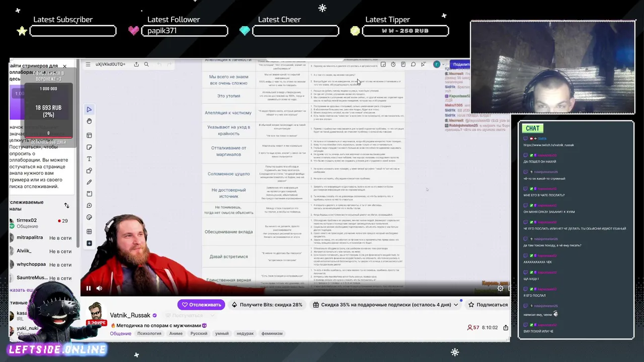
Task: Click the undo arrow in whiteboard header
Action: tap(159, 64)
